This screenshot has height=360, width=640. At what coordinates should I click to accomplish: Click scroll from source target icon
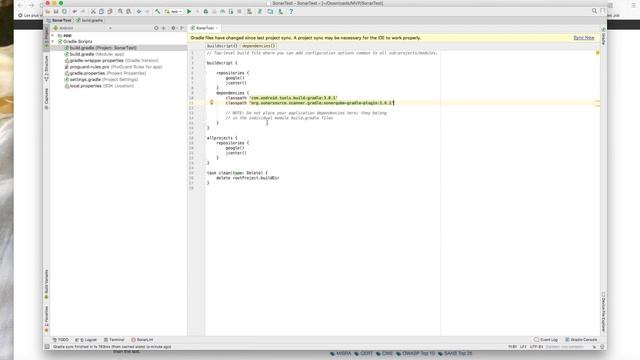tap(156, 28)
